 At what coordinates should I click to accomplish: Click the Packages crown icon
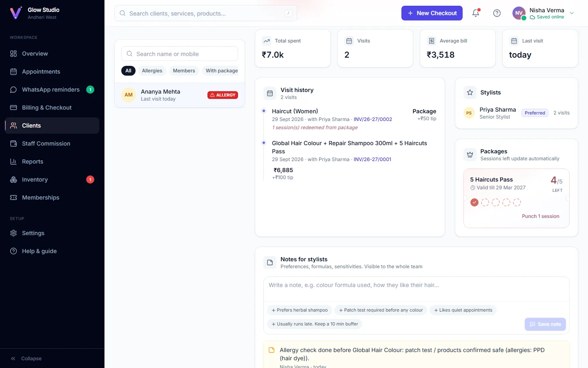click(470, 155)
